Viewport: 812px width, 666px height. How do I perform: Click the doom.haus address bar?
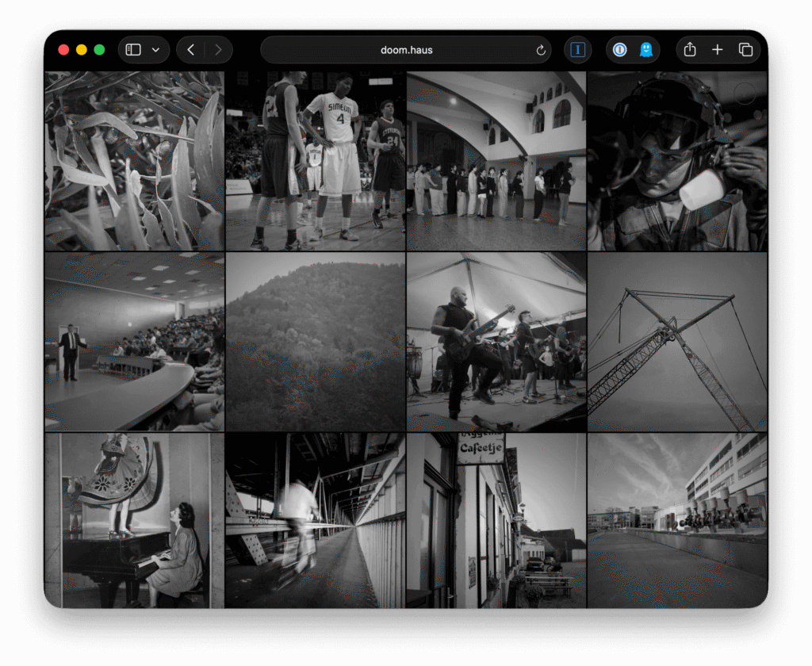(x=404, y=50)
